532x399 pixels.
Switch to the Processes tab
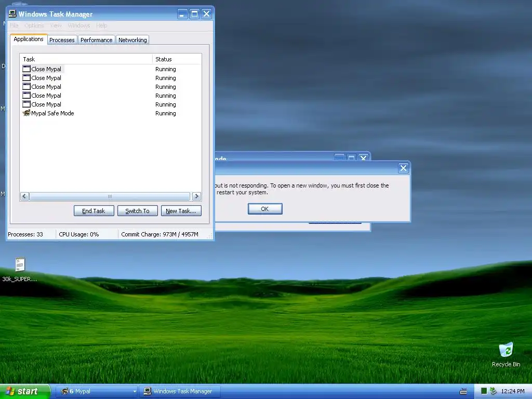click(x=62, y=40)
